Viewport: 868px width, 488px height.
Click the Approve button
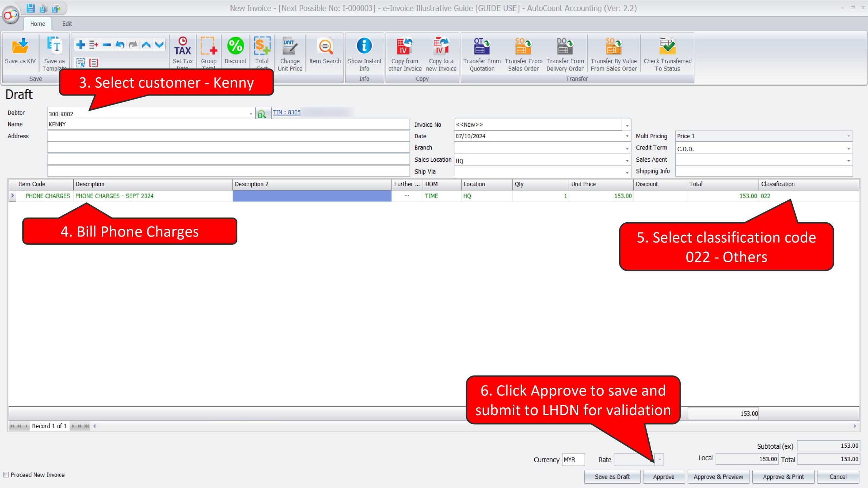click(x=664, y=476)
